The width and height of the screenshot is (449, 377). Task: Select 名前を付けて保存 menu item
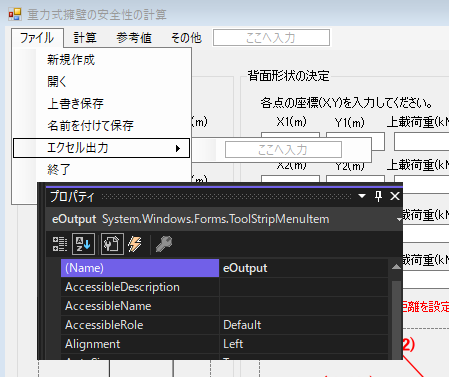102,126
